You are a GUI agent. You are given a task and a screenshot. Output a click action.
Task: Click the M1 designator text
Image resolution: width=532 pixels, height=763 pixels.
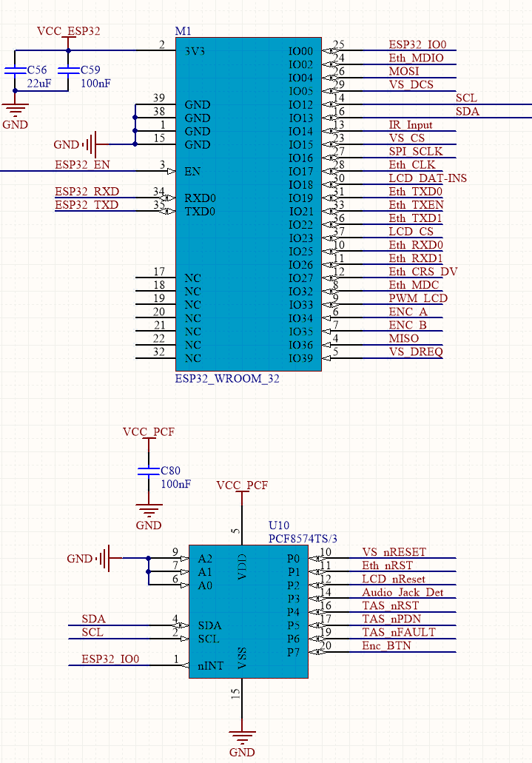point(183,31)
